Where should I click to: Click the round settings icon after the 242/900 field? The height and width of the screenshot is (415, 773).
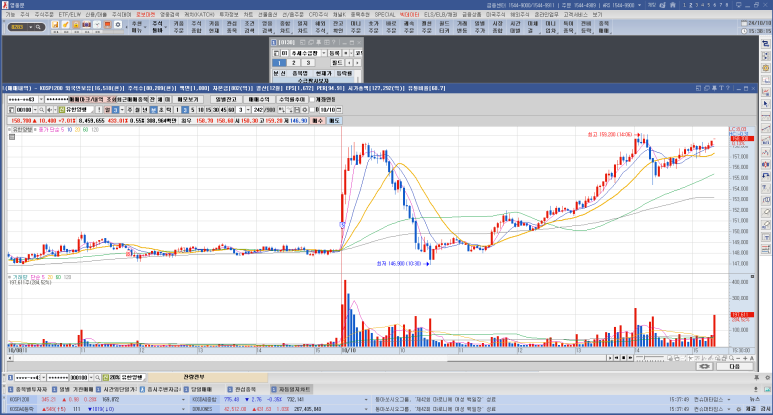[305, 110]
